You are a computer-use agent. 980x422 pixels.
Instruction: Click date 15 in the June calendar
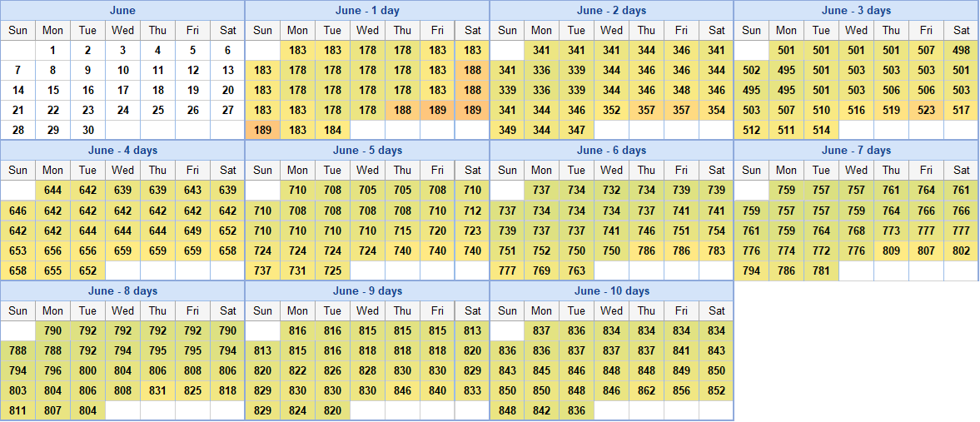(x=52, y=90)
